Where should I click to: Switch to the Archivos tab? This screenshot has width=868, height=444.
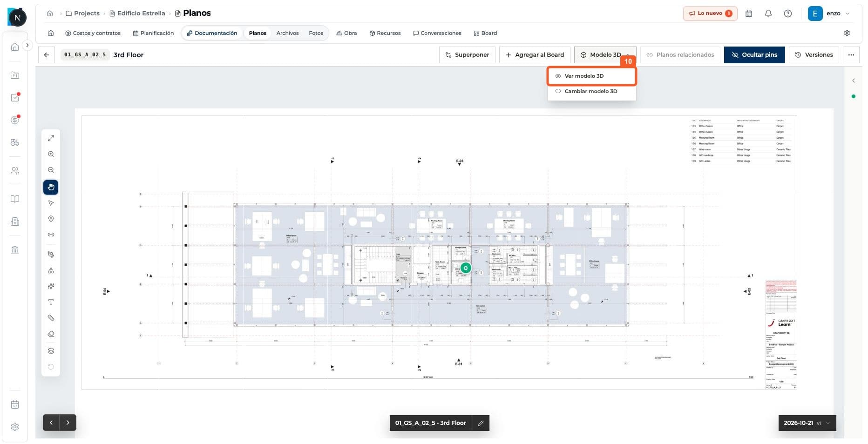click(x=287, y=33)
